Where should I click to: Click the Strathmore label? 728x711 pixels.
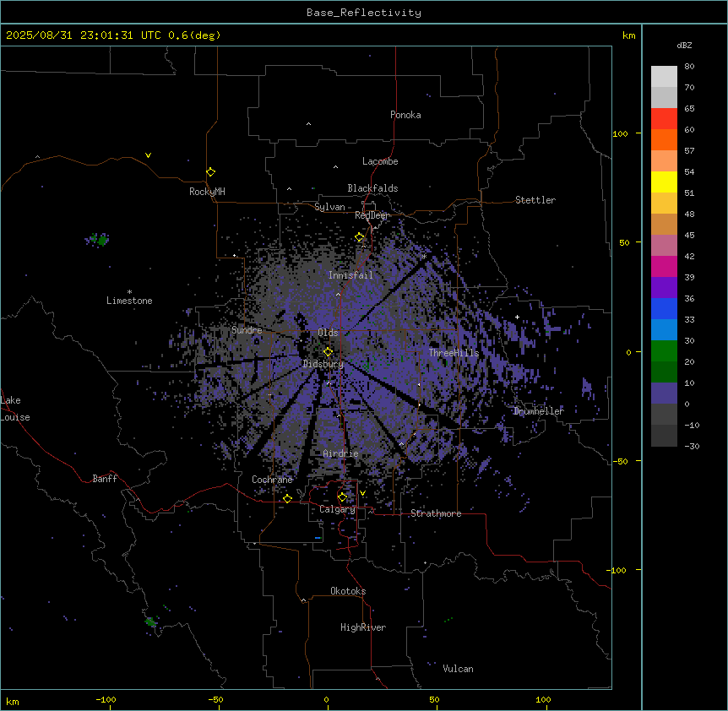coord(436,513)
